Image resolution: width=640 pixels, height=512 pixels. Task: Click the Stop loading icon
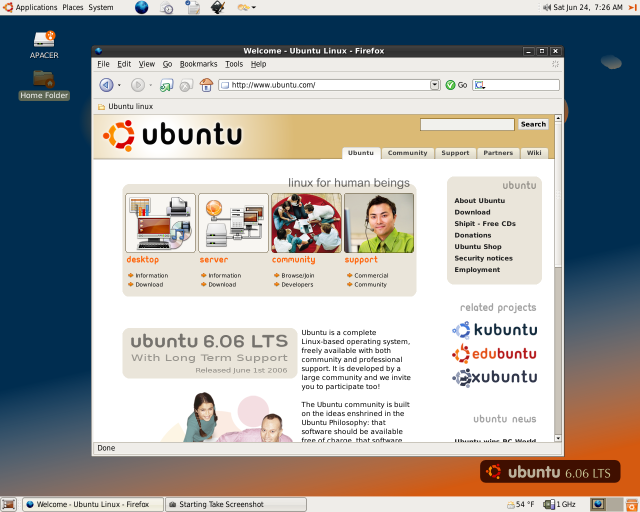pyautogui.click(x=186, y=85)
